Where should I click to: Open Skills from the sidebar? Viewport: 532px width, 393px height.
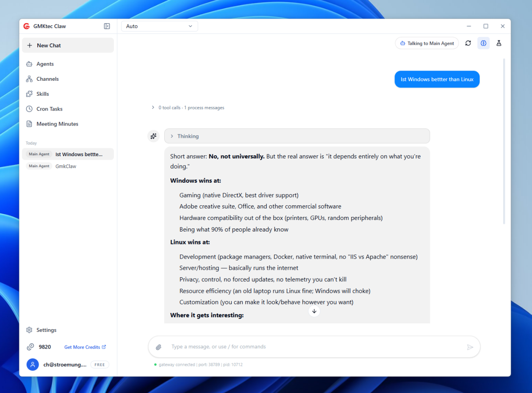point(68,94)
